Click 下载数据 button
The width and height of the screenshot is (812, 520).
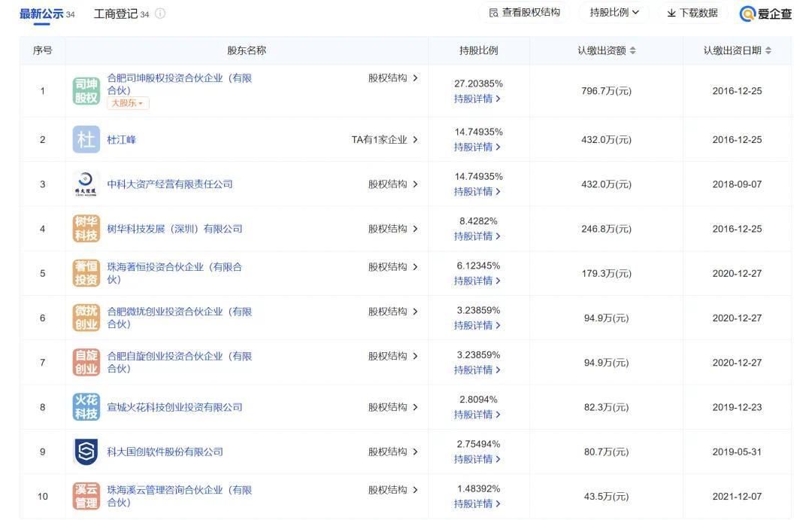click(x=692, y=13)
